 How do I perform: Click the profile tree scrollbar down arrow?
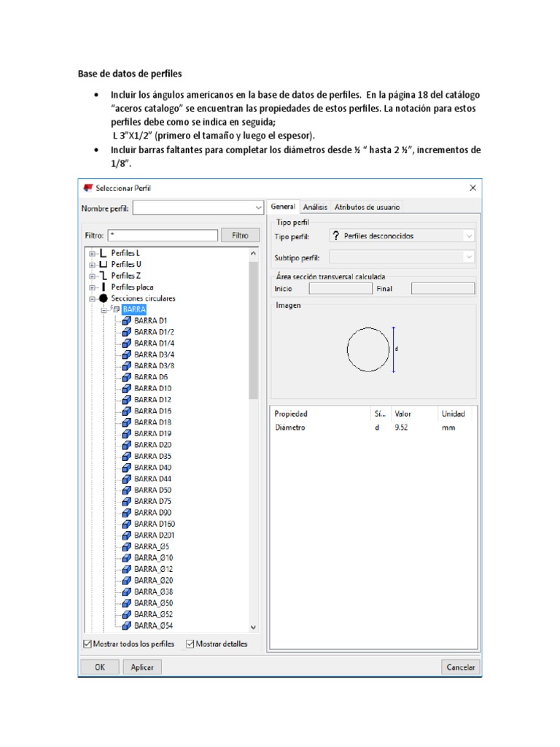253,627
